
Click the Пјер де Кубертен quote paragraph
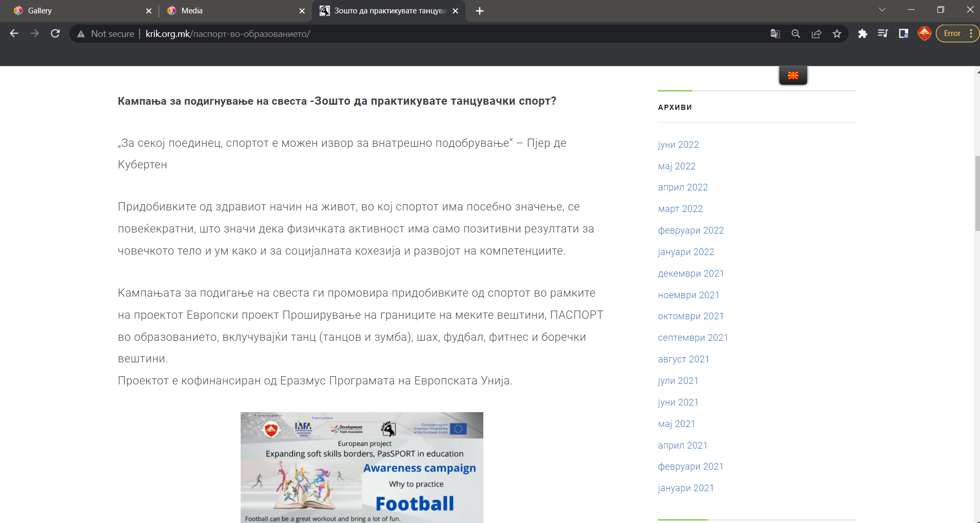342,154
